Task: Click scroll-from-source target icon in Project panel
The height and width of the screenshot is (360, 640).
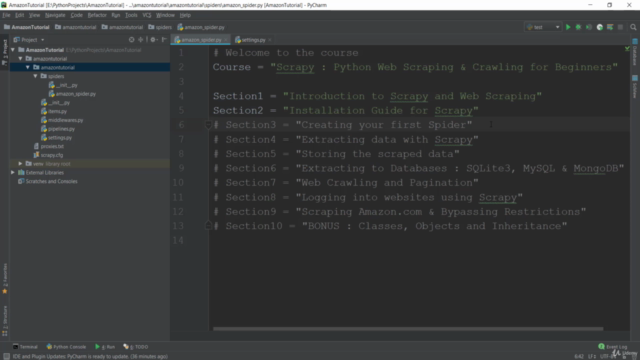Action: click(x=131, y=40)
